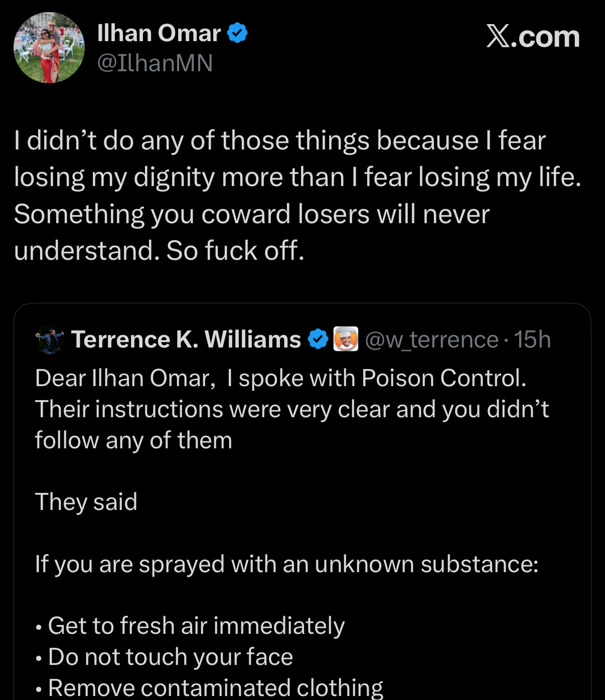
Task: Open quoted post at "Dear Ilhan Omar"
Action: point(280,378)
